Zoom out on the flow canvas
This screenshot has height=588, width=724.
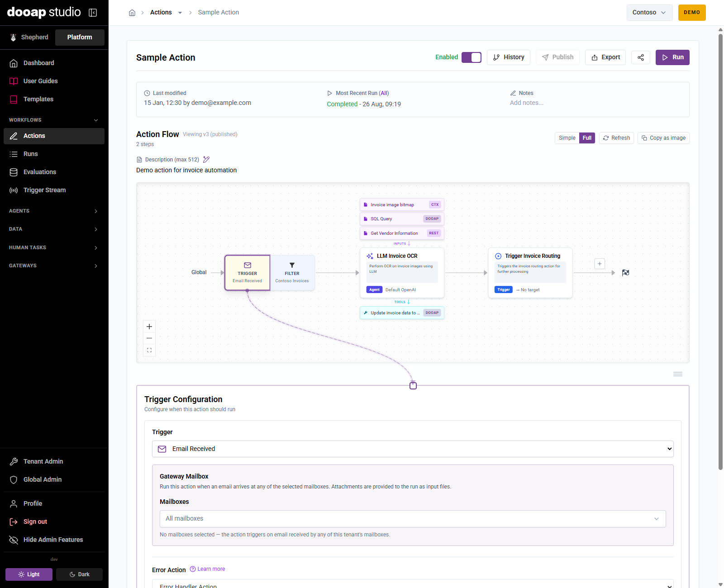149,338
